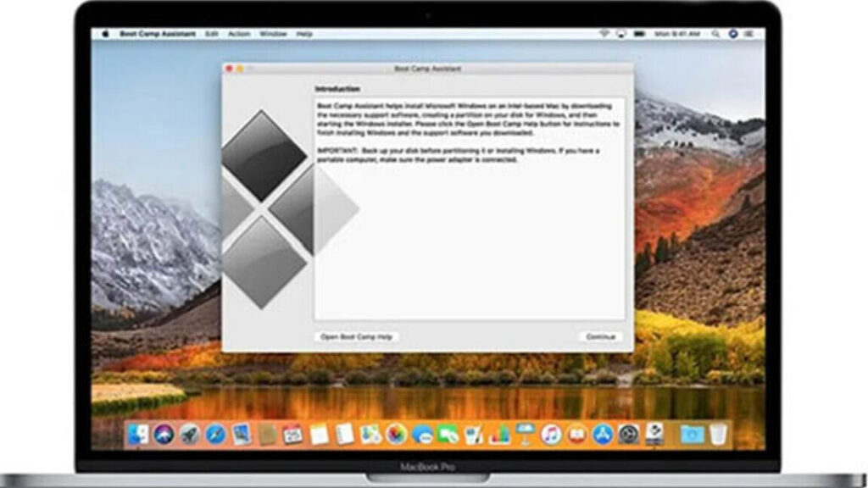868x488 pixels.
Task: Open the Window menu
Action: point(272,34)
